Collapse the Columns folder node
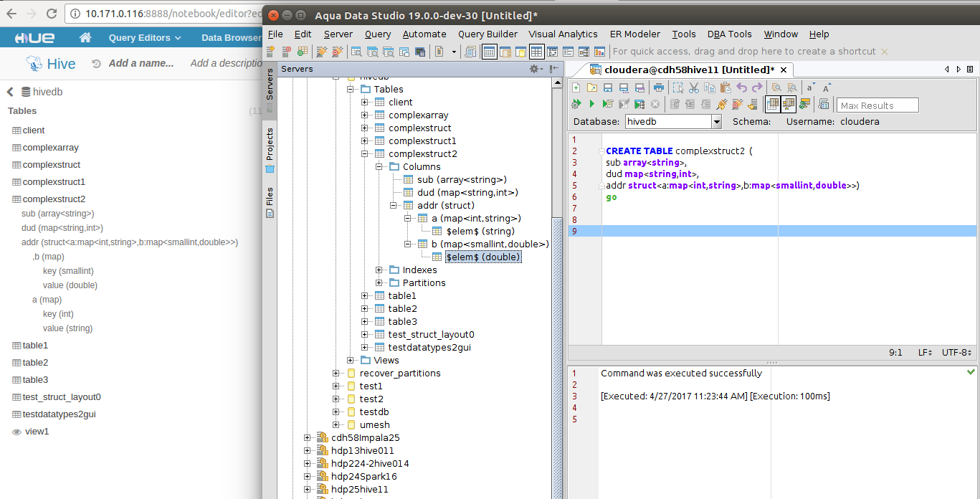980x499 pixels. (x=379, y=167)
